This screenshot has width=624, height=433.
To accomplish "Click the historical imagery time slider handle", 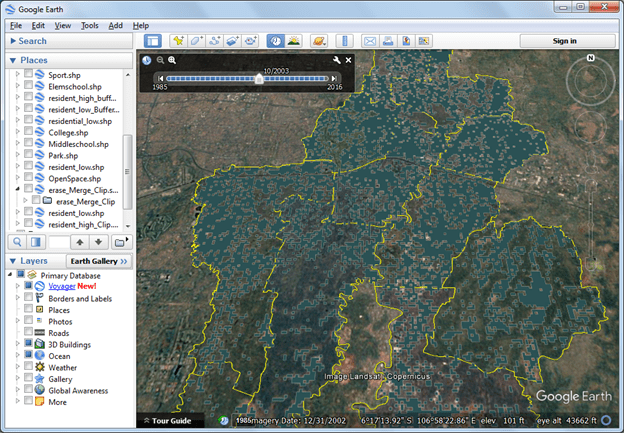I will [259, 78].
